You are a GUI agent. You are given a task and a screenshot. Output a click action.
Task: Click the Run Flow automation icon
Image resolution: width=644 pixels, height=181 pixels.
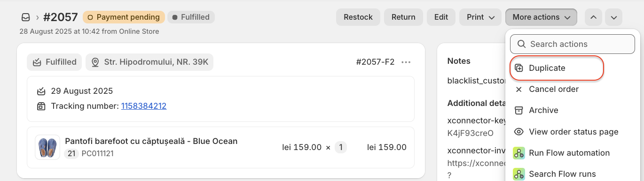519,153
